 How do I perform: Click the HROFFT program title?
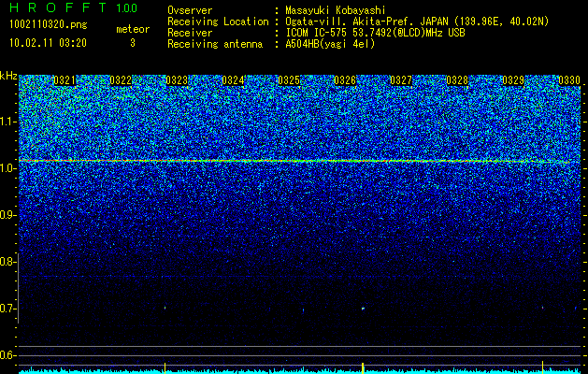pyautogui.click(x=58, y=7)
